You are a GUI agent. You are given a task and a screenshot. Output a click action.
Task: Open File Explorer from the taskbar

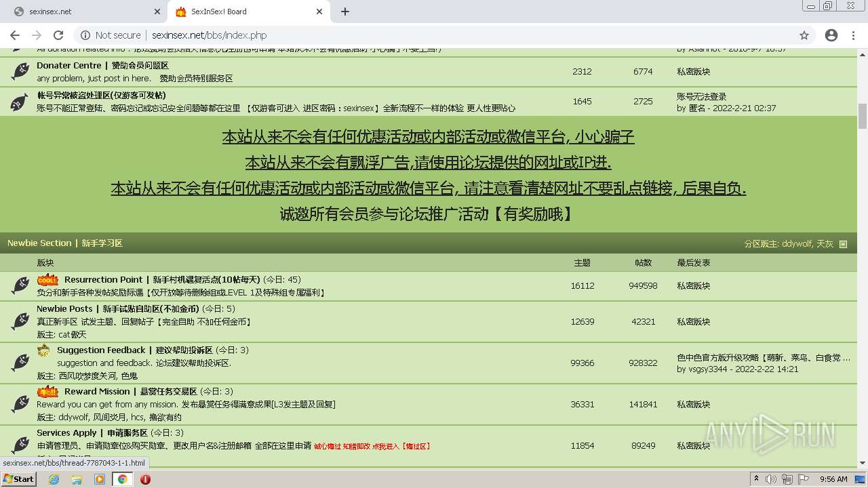pos(77,479)
